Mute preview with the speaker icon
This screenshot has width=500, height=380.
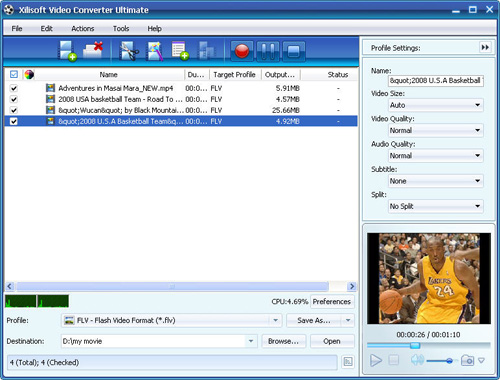417,360
